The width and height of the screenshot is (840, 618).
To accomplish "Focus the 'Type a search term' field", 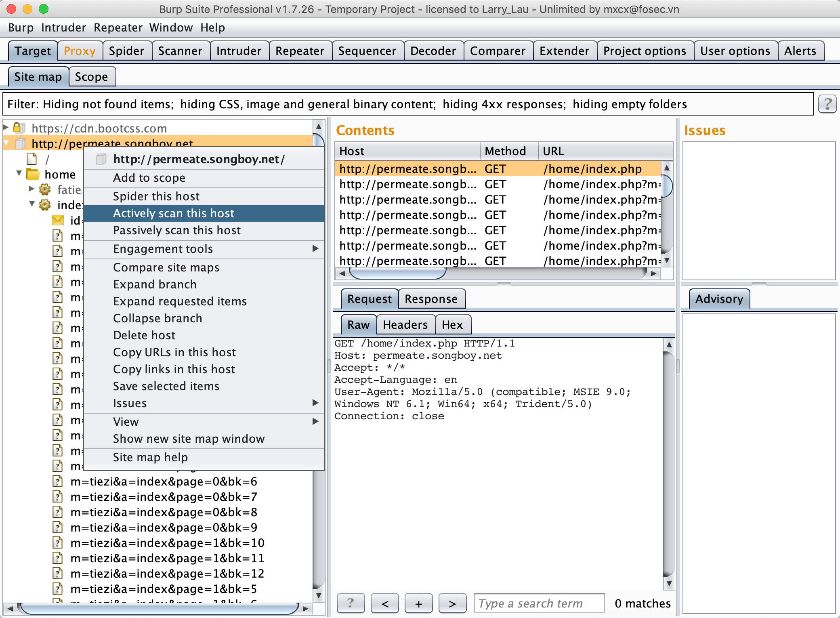I will pyautogui.click(x=539, y=603).
